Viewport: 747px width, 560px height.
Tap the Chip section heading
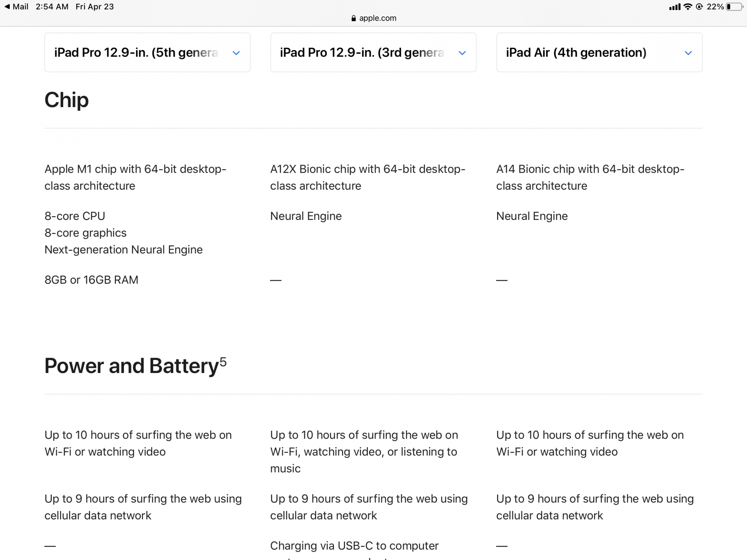(66, 100)
